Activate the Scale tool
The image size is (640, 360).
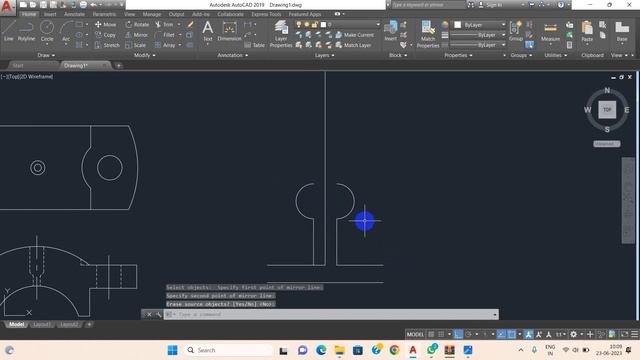136,45
